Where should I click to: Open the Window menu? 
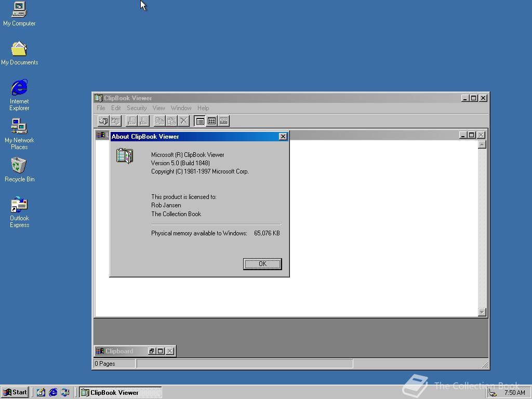[181, 108]
